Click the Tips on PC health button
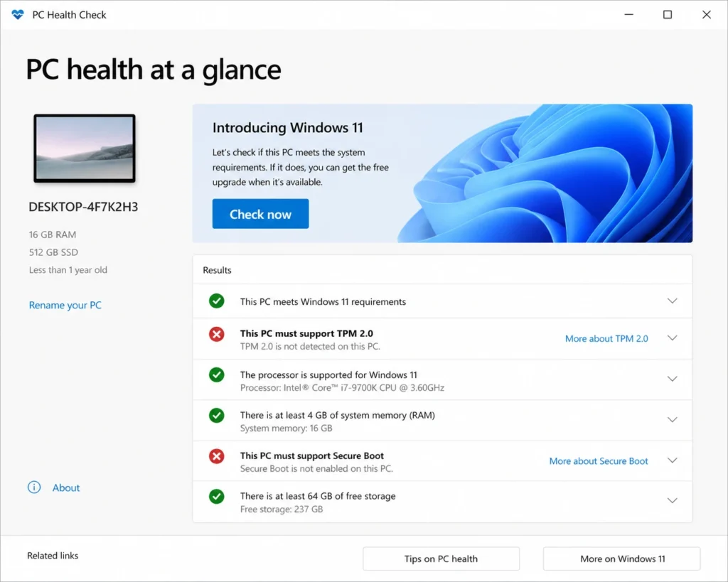728x582 pixels. pyautogui.click(x=441, y=559)
